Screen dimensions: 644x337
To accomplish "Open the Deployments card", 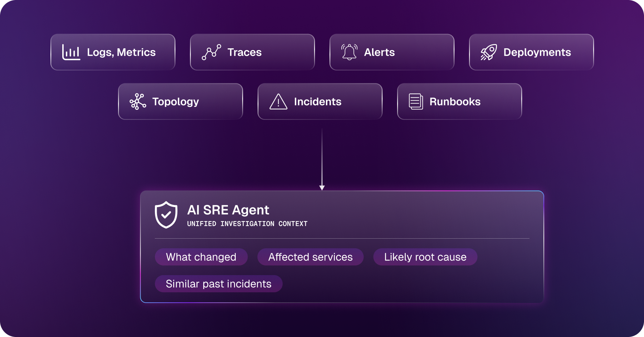I will click(x=531, y=52).
